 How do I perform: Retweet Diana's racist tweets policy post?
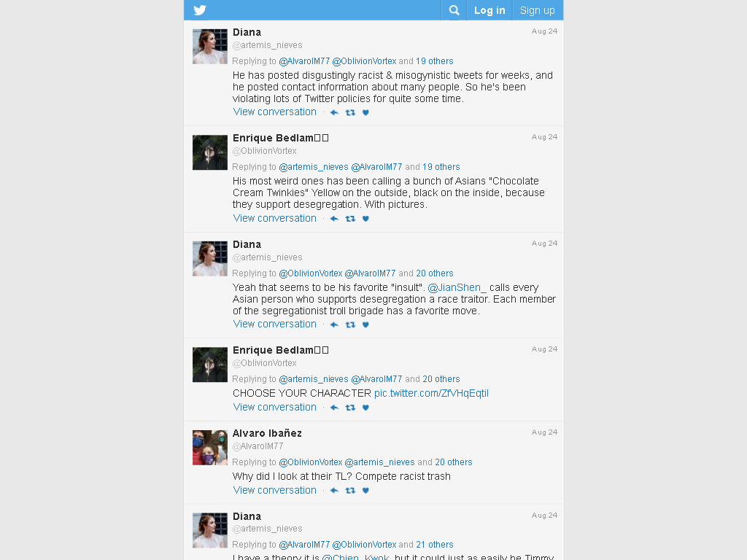coord(350,112)
